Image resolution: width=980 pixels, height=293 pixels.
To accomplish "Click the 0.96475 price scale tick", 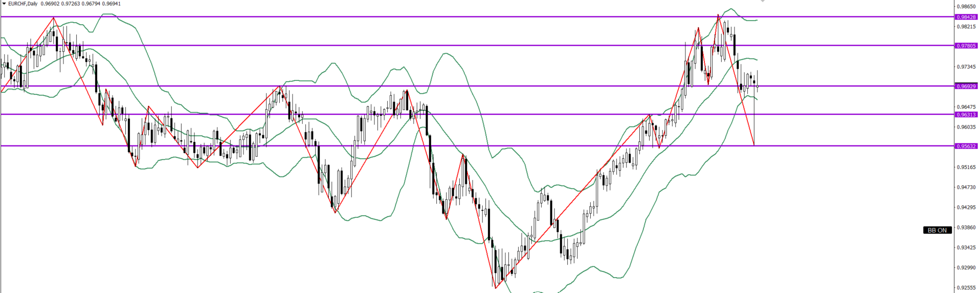I will [966, 107].
